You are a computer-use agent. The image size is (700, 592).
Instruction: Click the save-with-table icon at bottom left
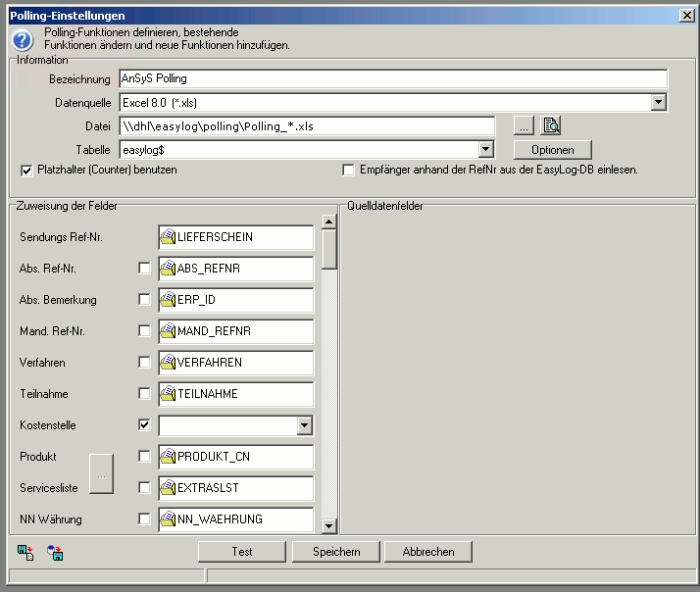pos(25,554)
